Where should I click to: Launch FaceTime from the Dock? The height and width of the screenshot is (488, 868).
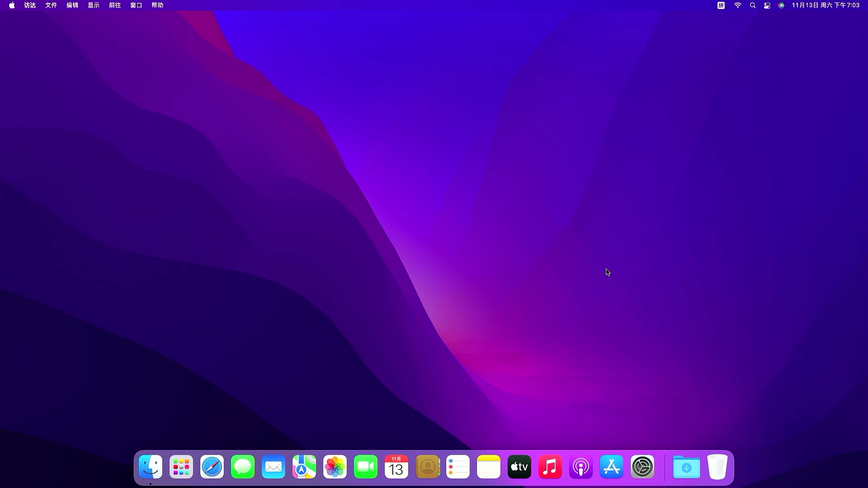point(366,467)
